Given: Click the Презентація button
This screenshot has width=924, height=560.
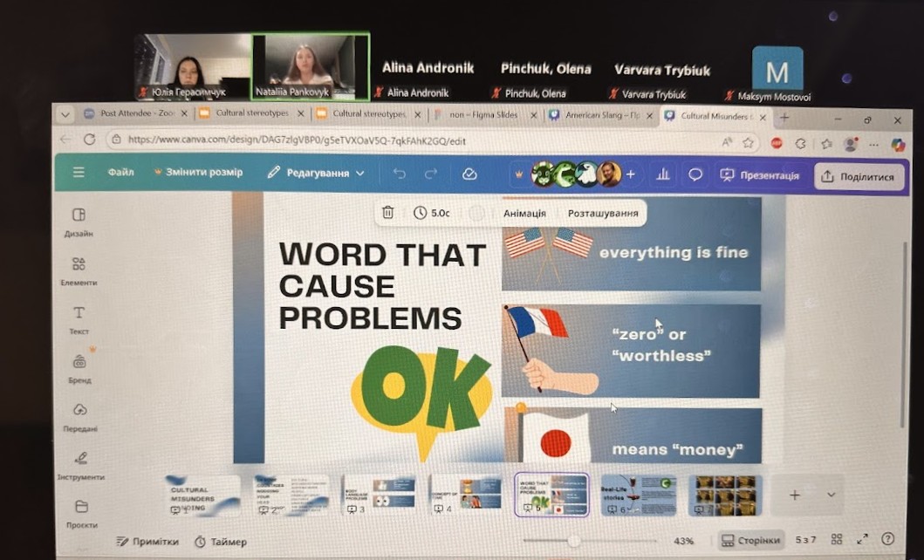Looking at the screenshot, I should click(759, 175).
